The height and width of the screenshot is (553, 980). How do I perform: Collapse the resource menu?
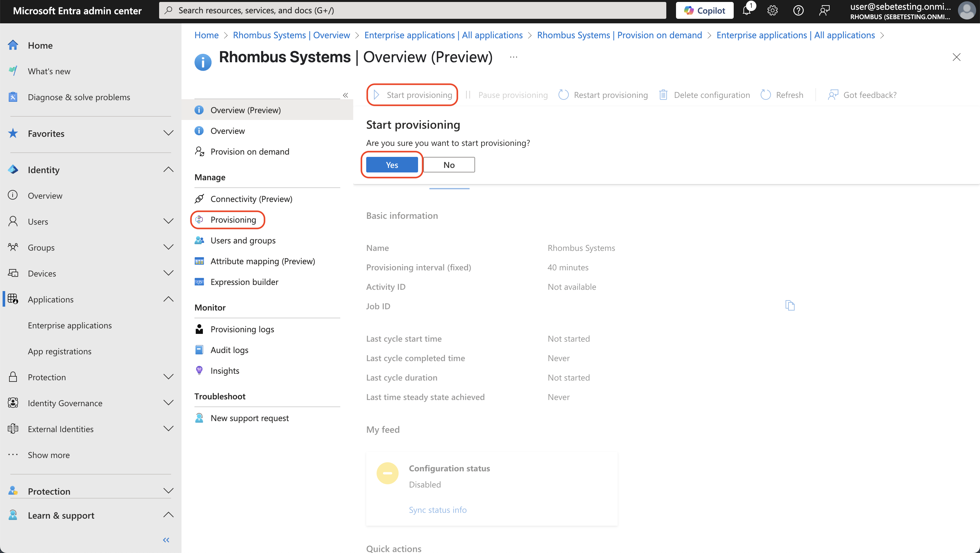[x=345, y=95]
